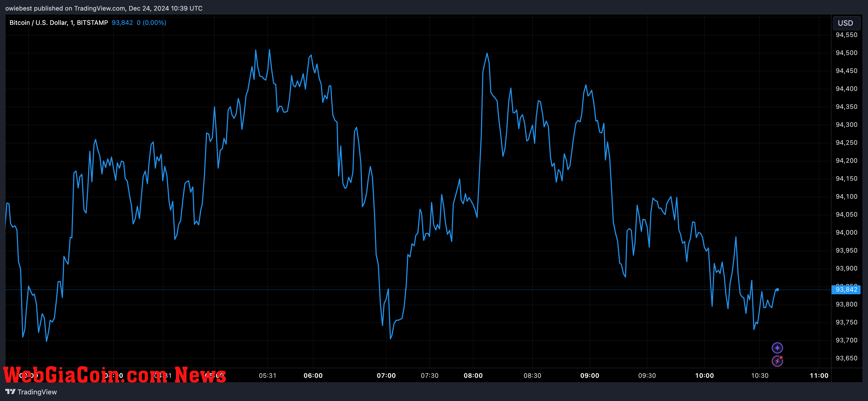Click the last price marker dot on line
Viewport: 868px width, 401px height.
pyautogui.click(x=777, y=290)
